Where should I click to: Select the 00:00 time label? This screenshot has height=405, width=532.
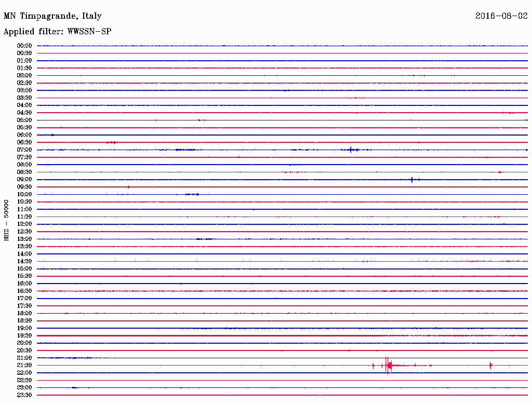24,46
